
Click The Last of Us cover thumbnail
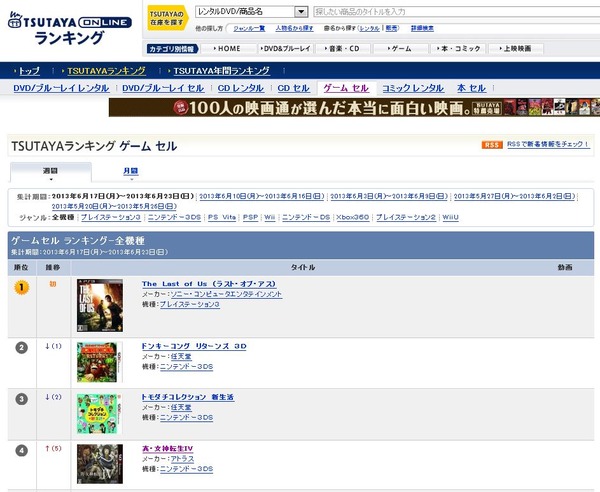tap(100, 305)
